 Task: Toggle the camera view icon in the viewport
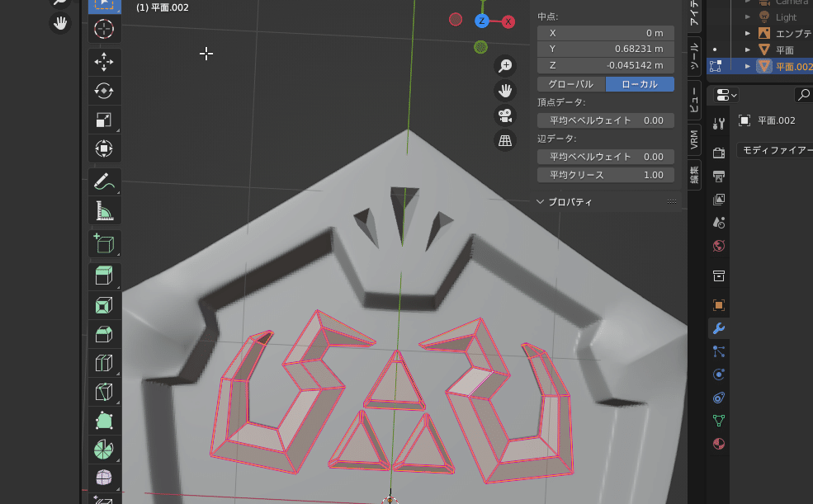coord(504,115)
